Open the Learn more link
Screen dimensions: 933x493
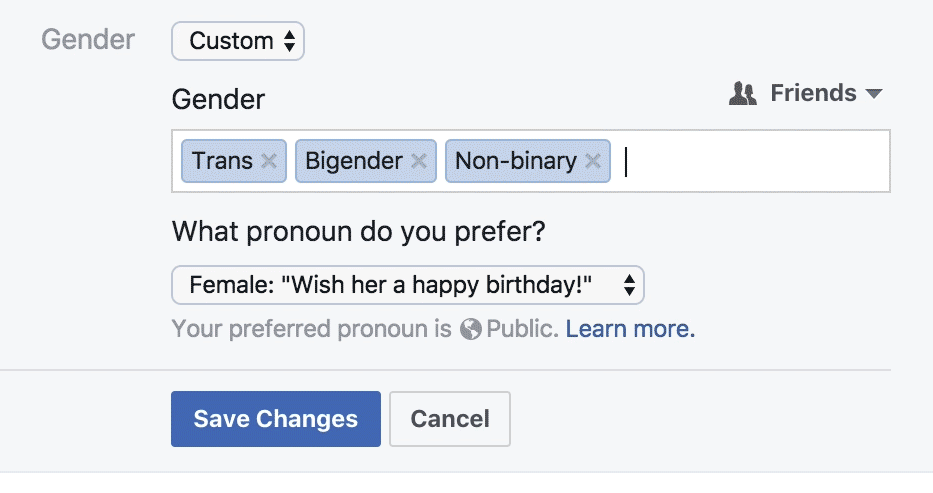630,329
